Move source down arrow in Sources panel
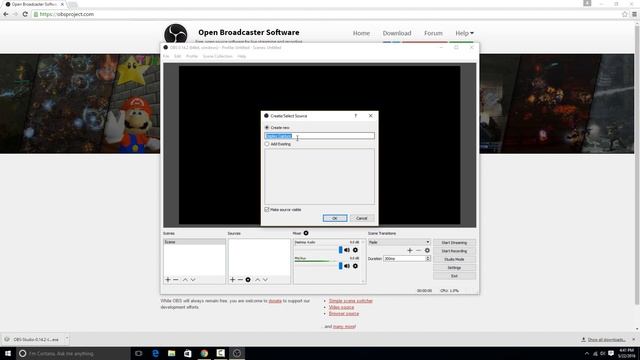This screenshot has width=640, height=360. pos(265,280)
